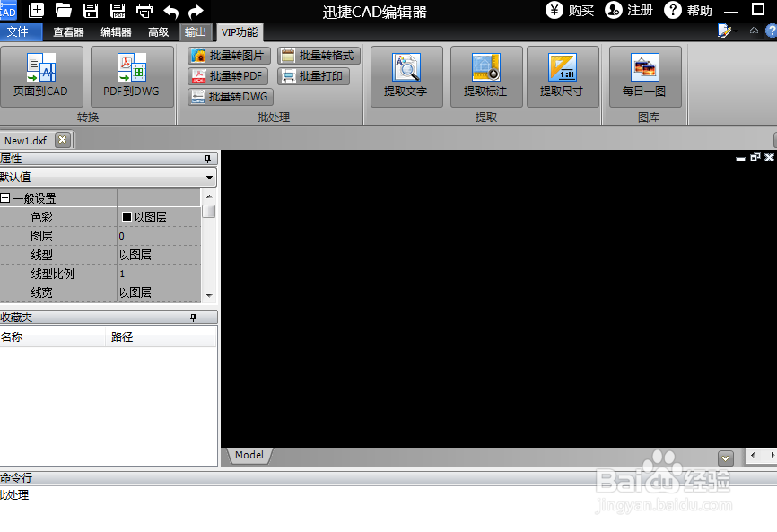The width and height of the screenshot is (777, 532).
Task: Close the New1.dxf document tab
Action: tap(63, 140)
